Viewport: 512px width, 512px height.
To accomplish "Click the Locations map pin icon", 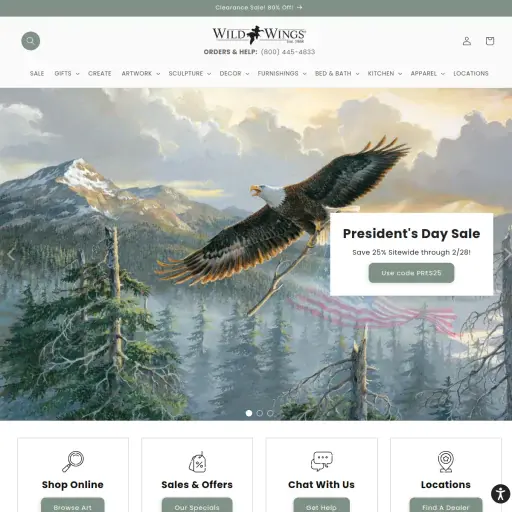I will pyautogui.click(x=446, y=462).
